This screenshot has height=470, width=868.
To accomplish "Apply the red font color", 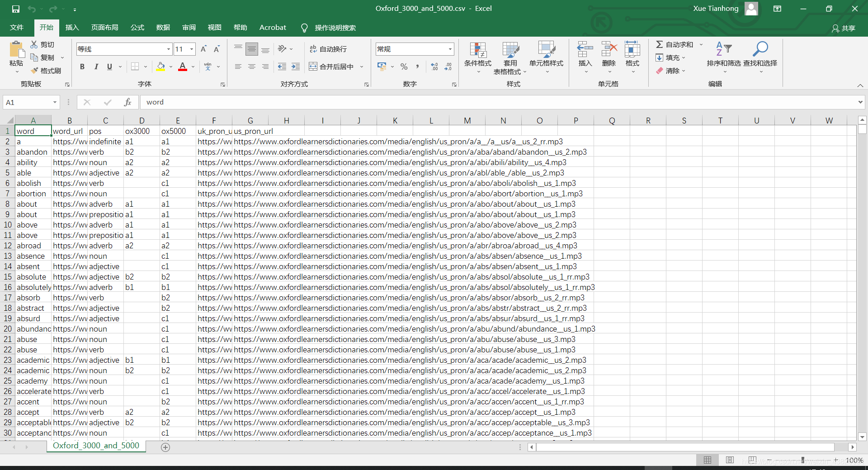I will (x=183, y=66).
